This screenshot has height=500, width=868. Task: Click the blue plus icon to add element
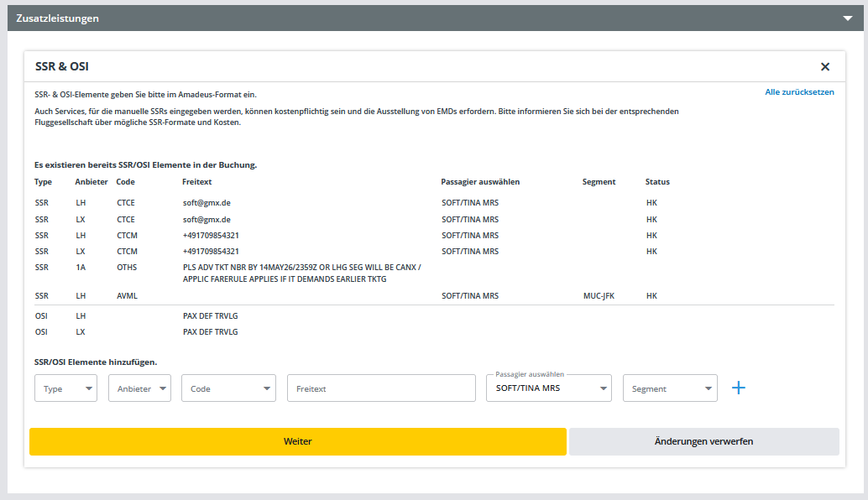pos(738,388)
